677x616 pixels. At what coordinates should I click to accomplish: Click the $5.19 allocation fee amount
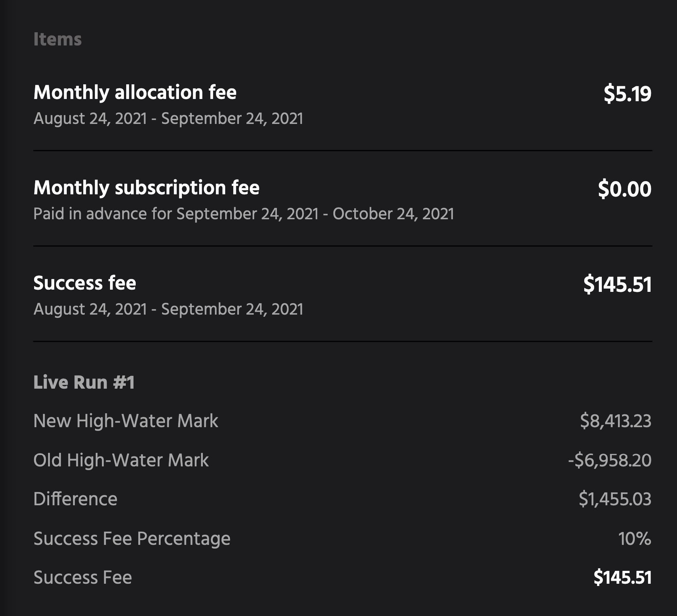(x=627, y=93)
